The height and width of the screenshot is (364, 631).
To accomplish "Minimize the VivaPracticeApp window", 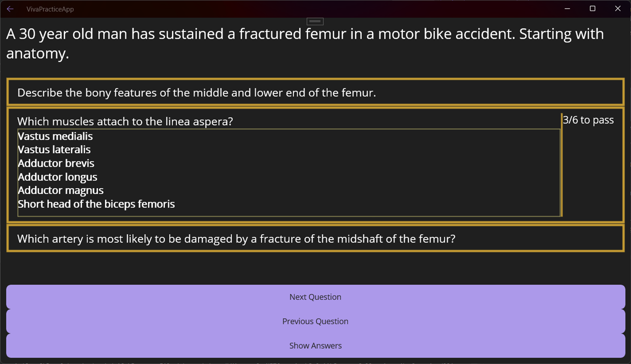I will 567,9.
